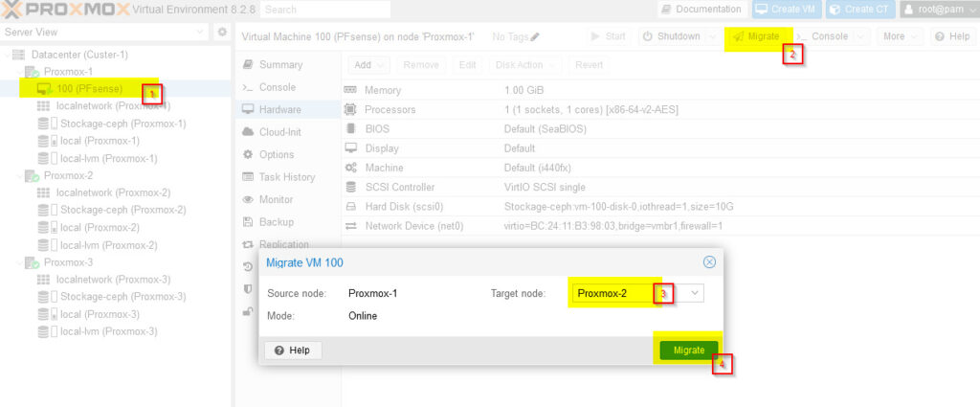980x407 pixels.
Task: Open the VM Console tab
Action: tap(278, 87)
